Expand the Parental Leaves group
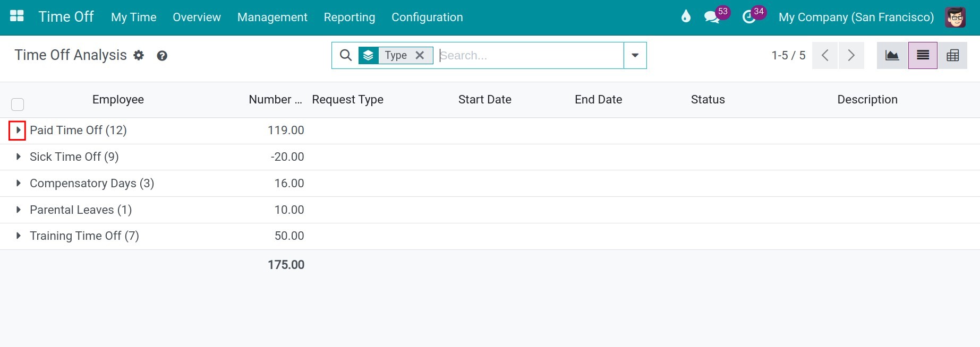Screen dimensions: 980x347 (x=18, y=210)
